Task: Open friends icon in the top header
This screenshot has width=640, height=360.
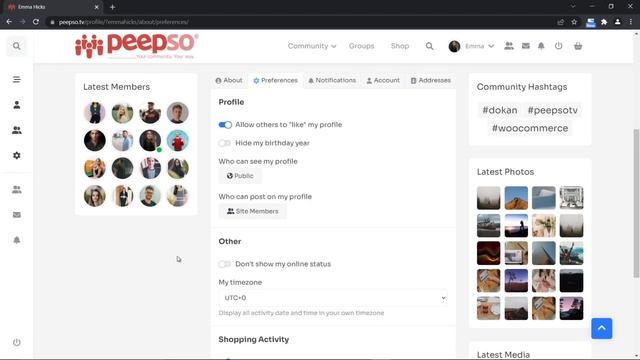Action: point(509,46)
